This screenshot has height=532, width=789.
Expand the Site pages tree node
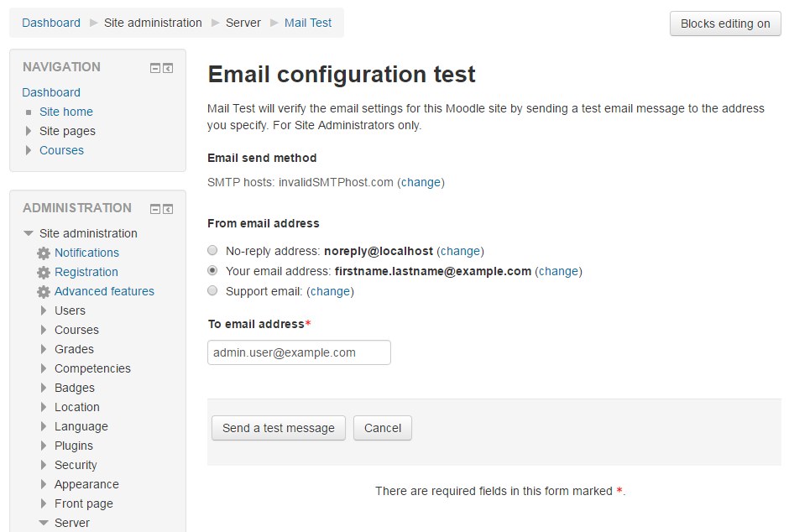[29, 131]
